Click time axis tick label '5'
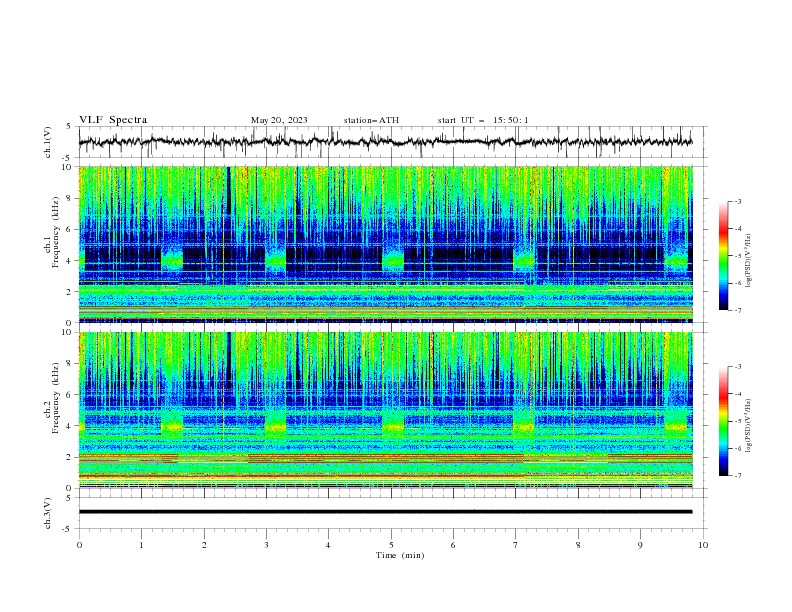792x612 pixels. click(391, 545)
